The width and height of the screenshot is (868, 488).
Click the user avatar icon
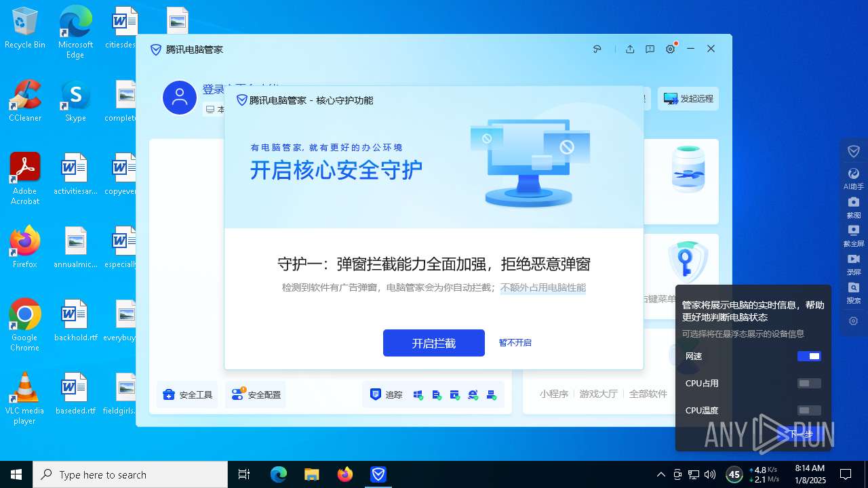[180, 98]
